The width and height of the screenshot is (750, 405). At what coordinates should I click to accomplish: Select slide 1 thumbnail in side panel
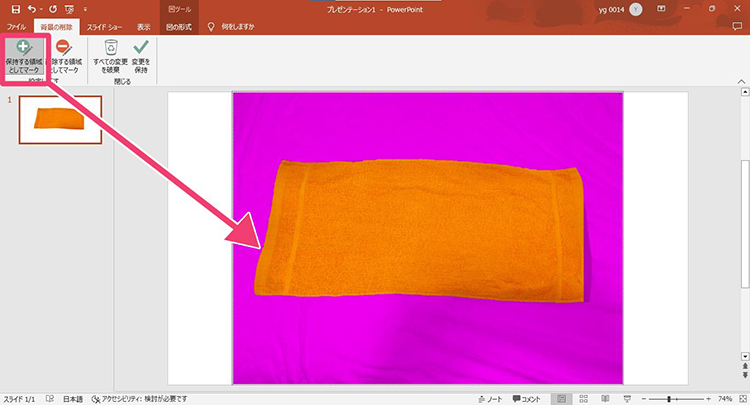coord(60,119)
